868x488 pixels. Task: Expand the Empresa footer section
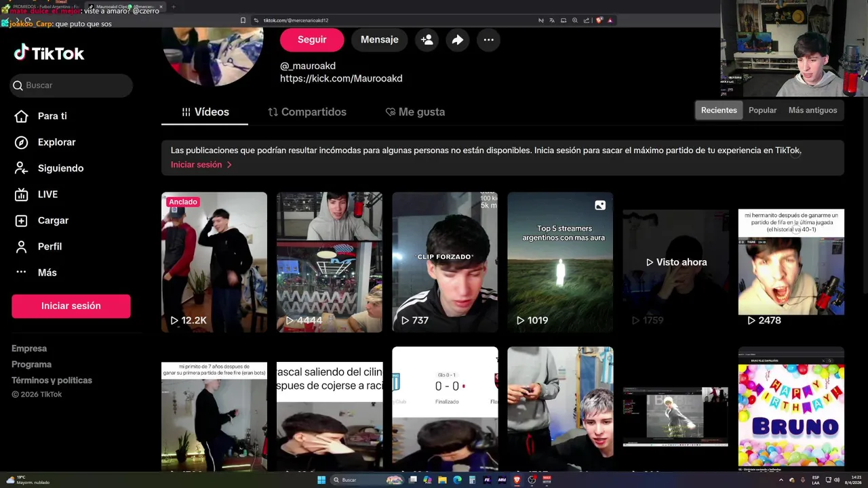pyautogui.click(x=29, y=348)
